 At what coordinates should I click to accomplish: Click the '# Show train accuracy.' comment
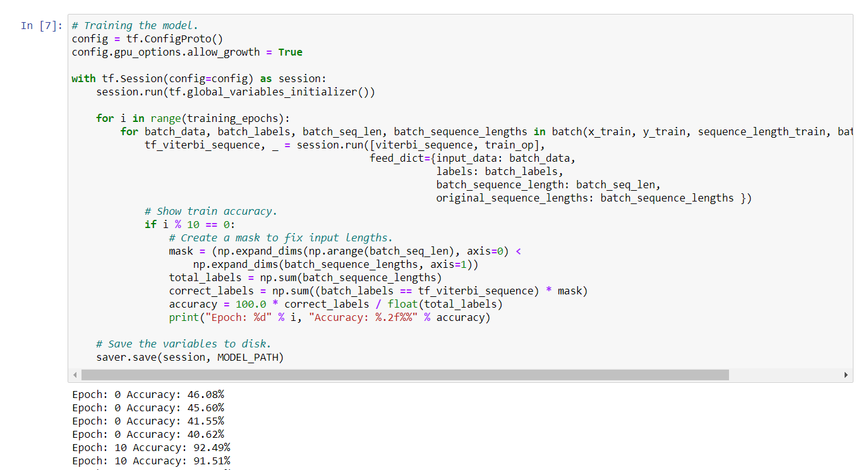pyautogui.click(x=210, y=212)
